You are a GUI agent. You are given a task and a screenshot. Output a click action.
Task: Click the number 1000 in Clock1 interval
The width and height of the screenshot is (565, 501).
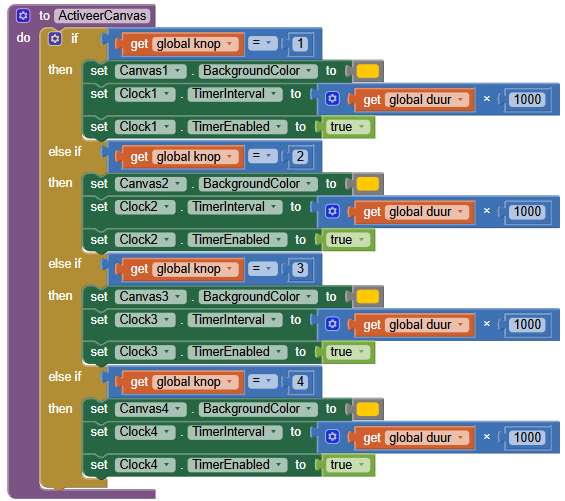527,99
